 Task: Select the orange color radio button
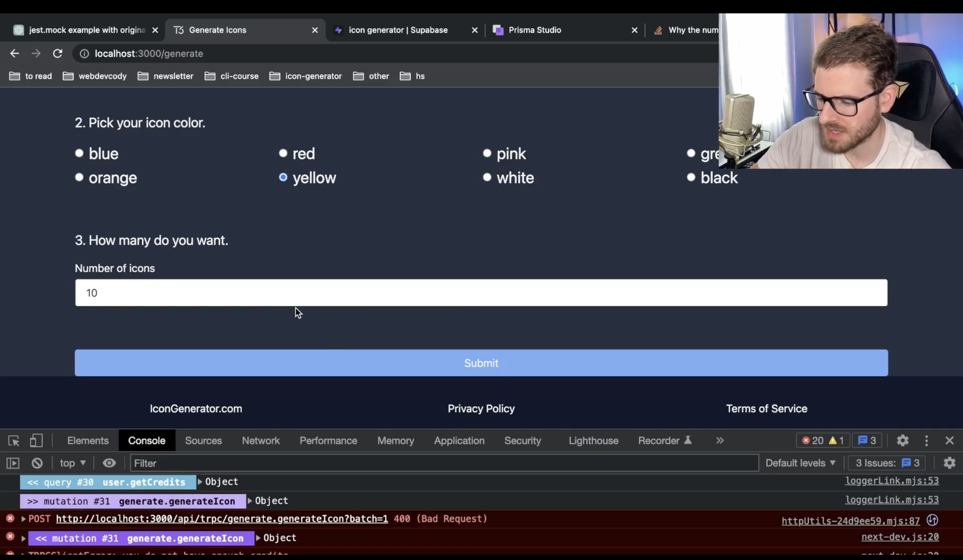point(79,177)
